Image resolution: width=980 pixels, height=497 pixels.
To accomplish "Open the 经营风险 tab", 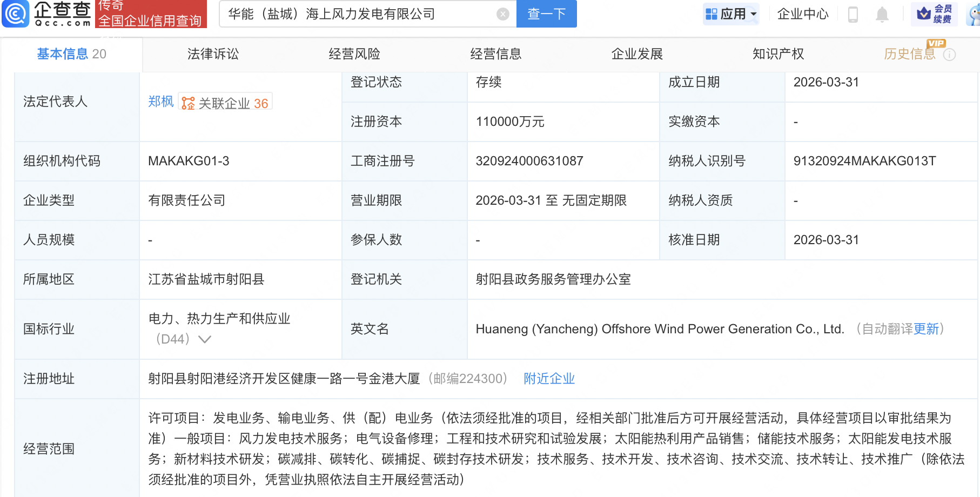I will coord(354,54).
